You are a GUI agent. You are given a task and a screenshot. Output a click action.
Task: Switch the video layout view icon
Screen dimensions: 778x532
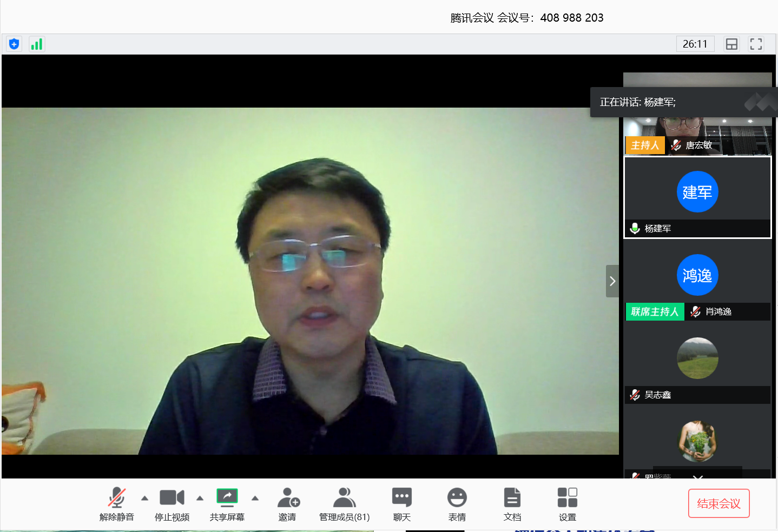(731, 44)
